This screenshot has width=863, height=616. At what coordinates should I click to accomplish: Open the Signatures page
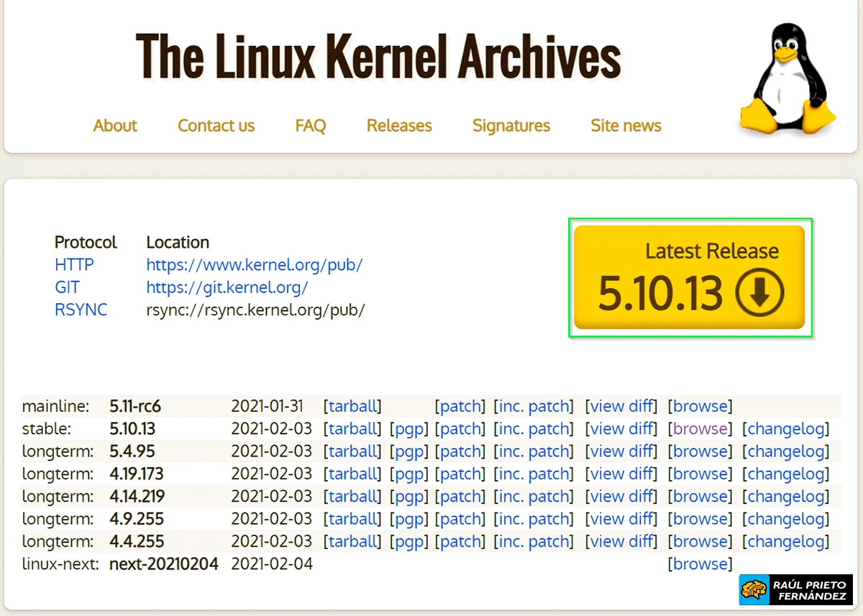coord(511,126)
